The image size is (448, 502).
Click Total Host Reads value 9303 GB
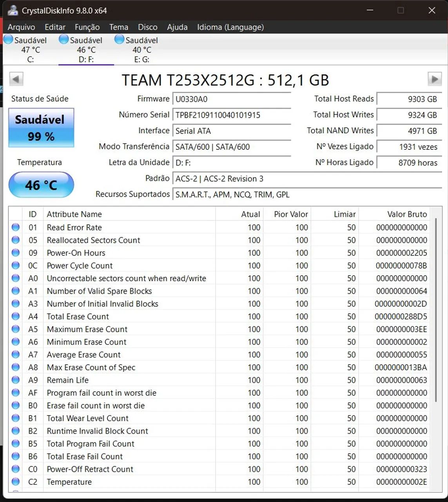pos(409,99)
